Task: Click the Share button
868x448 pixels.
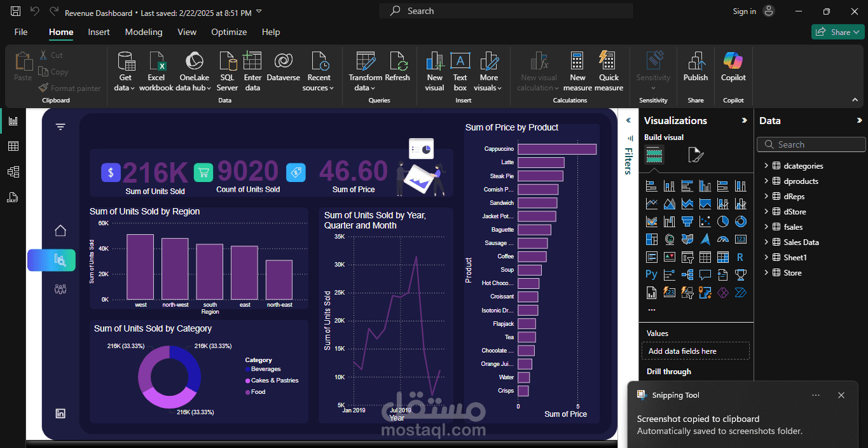Action: click(x=837, y=32)
